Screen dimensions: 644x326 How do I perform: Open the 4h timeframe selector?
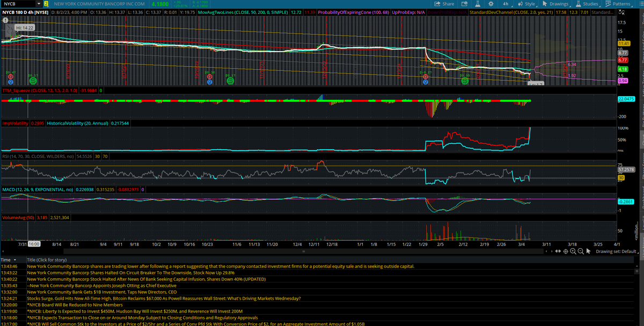click(506, 4)
